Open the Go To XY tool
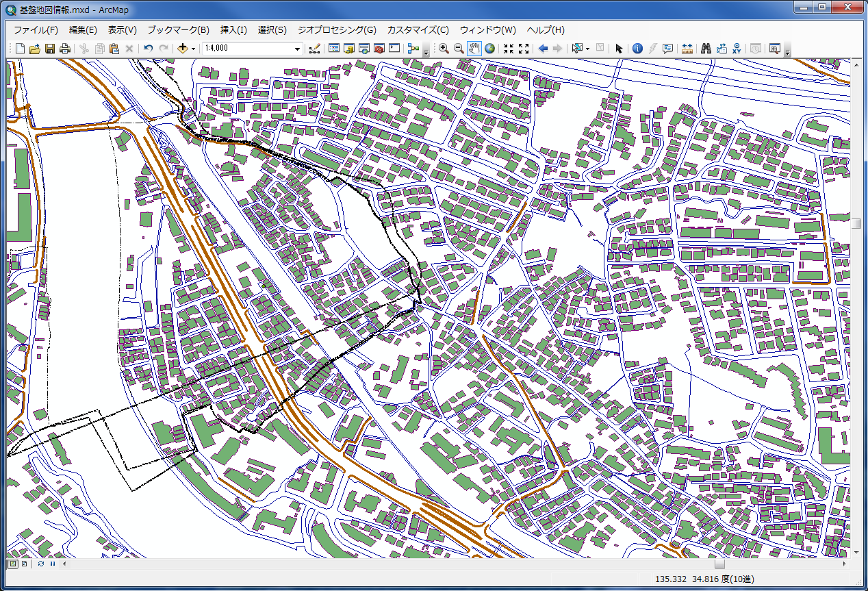The height and width of the screenshot is (591, 868). (737, 49)
